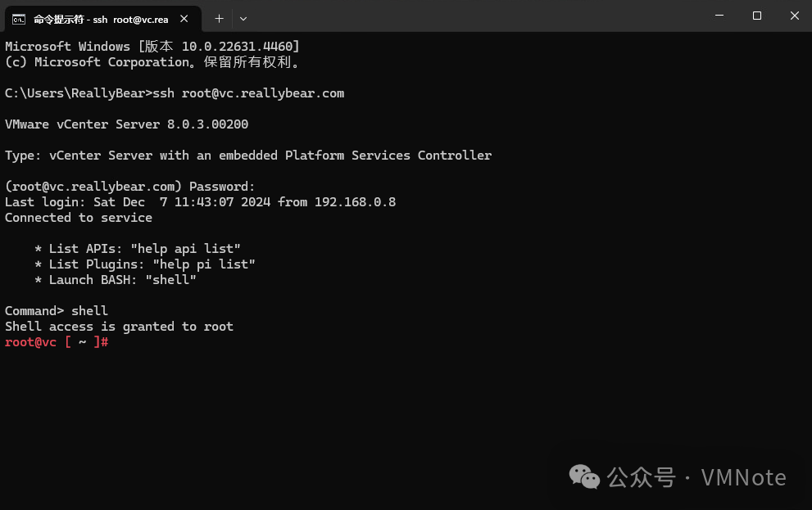Click the Microsoft Windows version line

pyautogui.click(x=152, y=47)
